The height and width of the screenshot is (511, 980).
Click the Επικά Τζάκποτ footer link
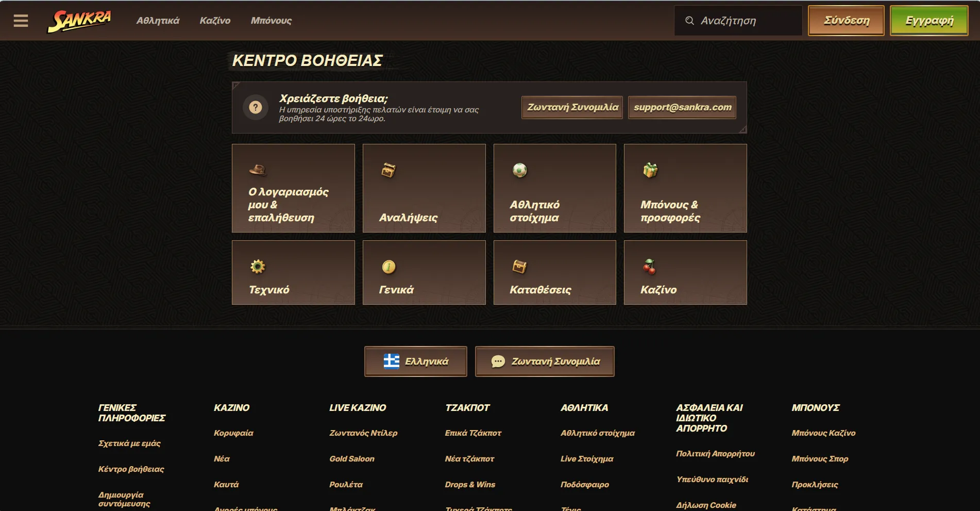pyautogui.click(x=473, y=433)
